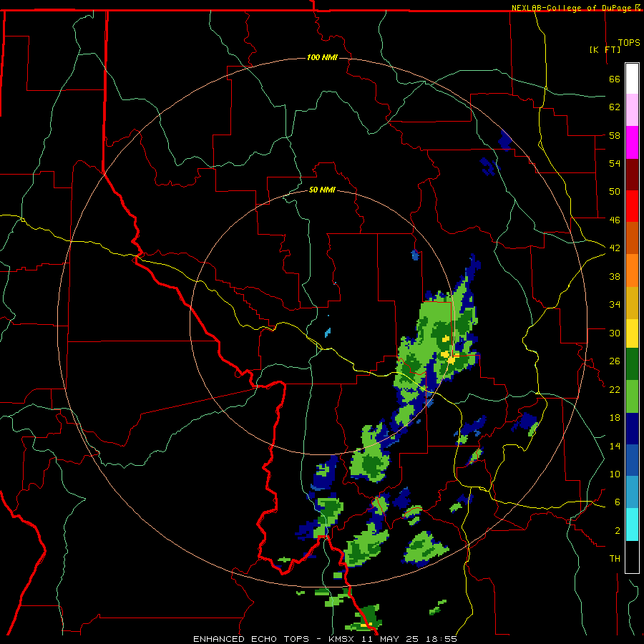This screenshot has width=644, height=644.
Task: Click the 11 MAY 25 date text
Action: pos(390,639)
